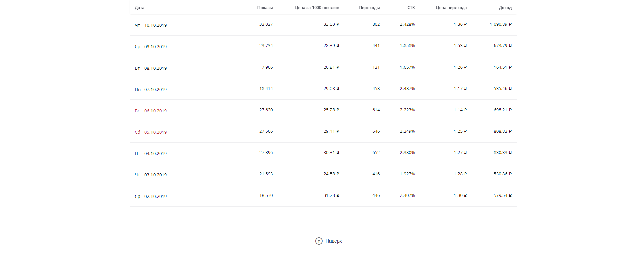Click the impressions value 7 906
Viewport: 644px width, 261px height.
pyautogui.click(x=267, y=67)
